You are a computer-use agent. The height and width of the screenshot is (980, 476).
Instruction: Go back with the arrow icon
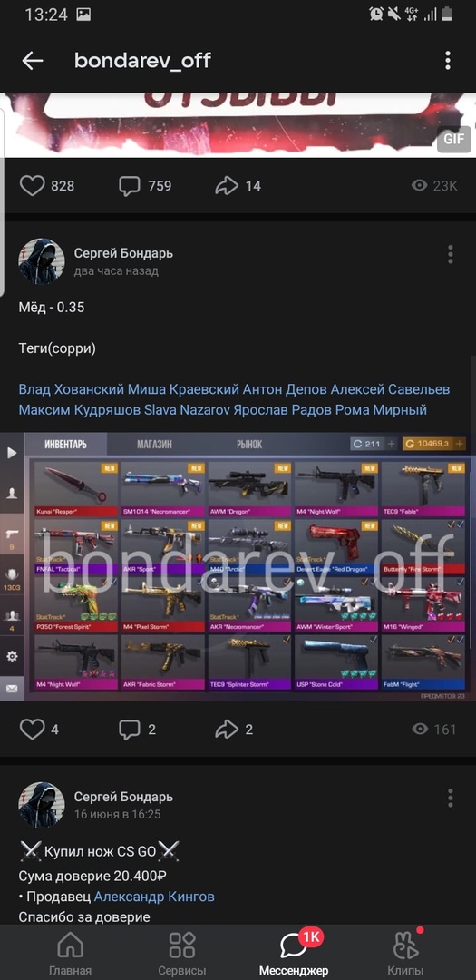33,61
